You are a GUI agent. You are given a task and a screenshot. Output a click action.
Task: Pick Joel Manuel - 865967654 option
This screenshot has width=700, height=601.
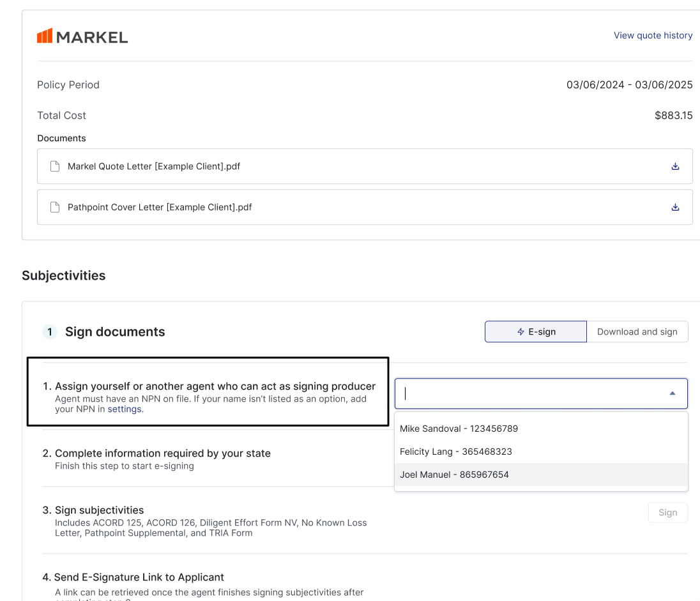click(x=454, y=475)
